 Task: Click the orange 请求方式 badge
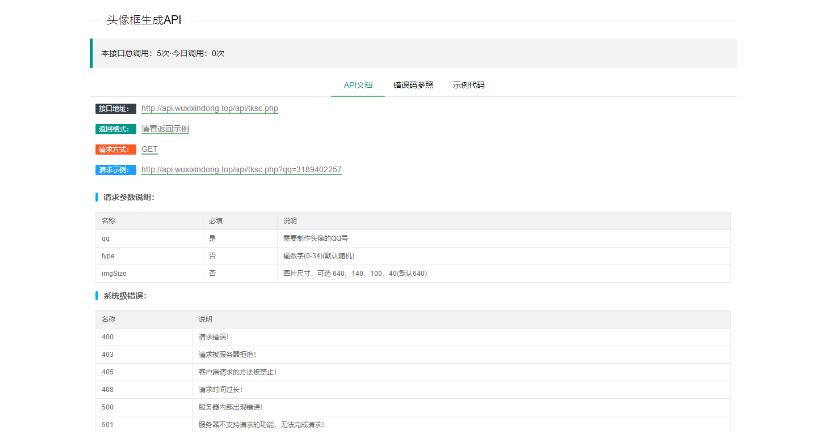click(x=114, y=149)
